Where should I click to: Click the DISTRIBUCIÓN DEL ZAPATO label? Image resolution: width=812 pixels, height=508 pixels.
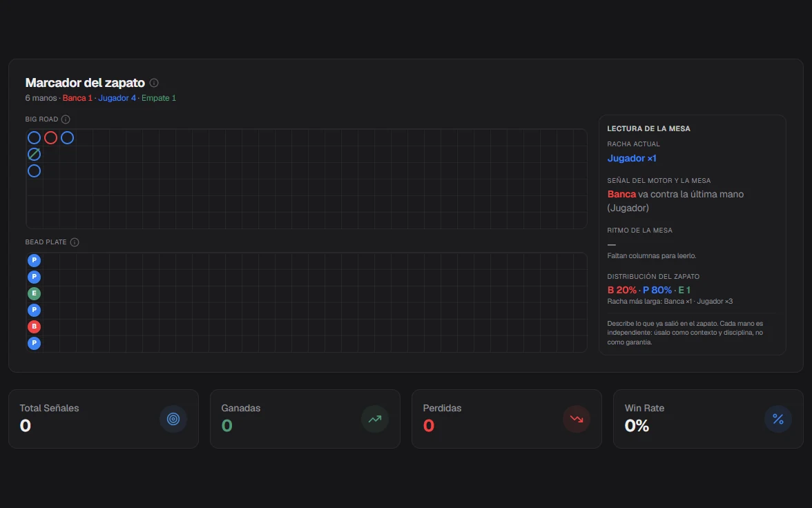click(x=653, y=277)
